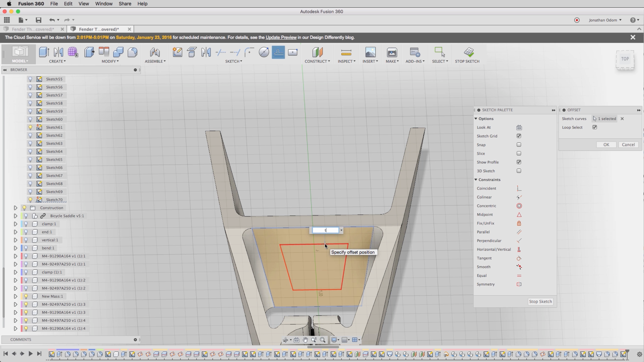The image size is (644, 362).
Task: Click the Save icon in top toolbar
Action: coord(38,20)
